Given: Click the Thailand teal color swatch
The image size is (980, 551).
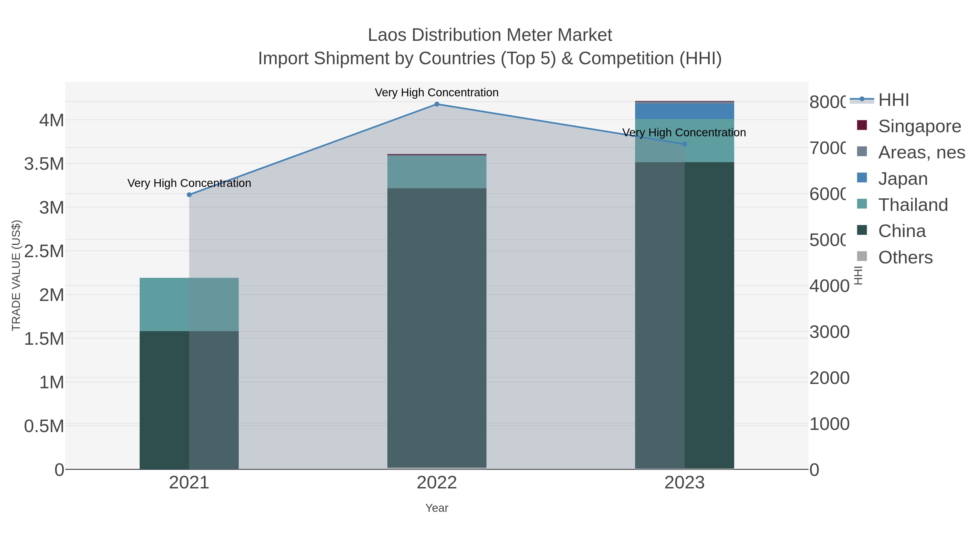Looking at the screenshot, I should coord(862,204).
